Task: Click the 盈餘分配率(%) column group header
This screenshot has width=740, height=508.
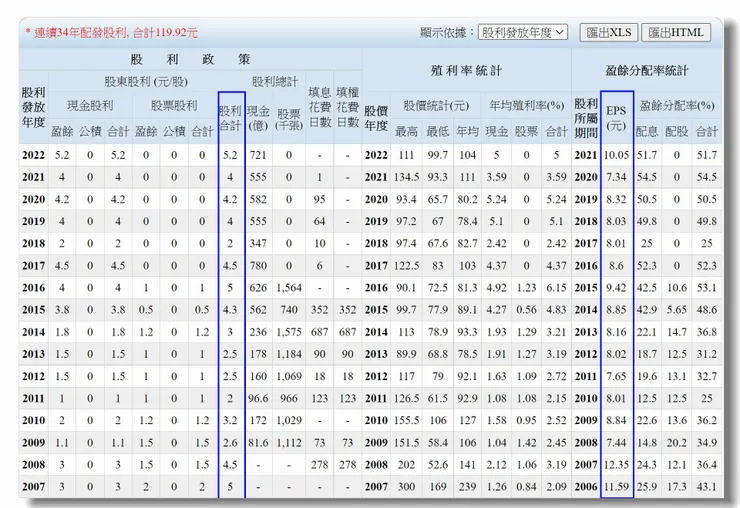Action: (676, 106)
